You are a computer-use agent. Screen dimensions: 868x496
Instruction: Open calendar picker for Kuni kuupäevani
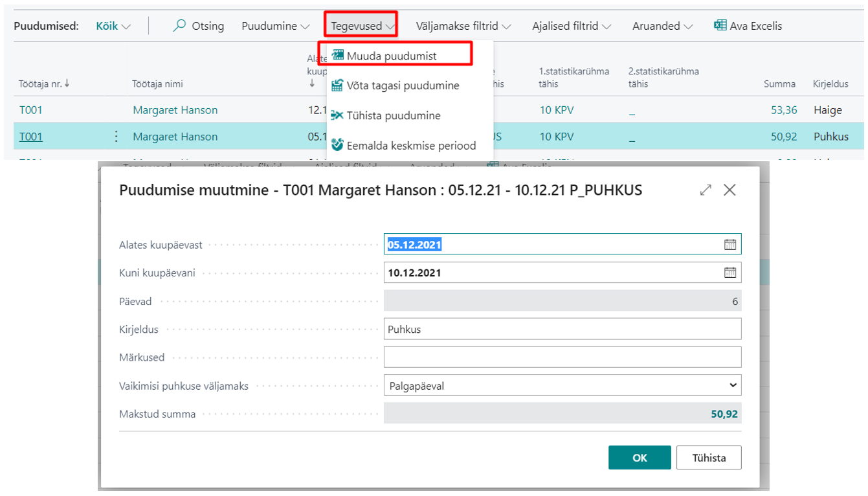pos(730,273)
